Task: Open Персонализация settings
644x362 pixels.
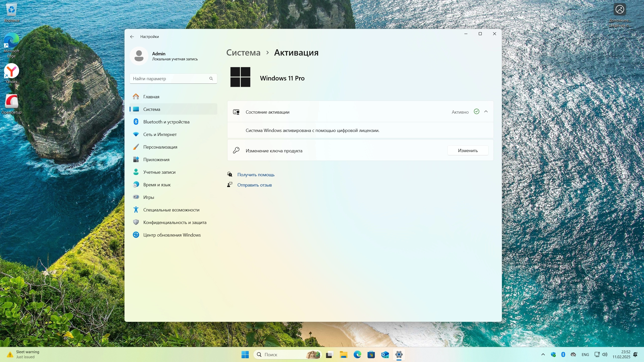Action: pyautogui.click(x=160, y=147)
